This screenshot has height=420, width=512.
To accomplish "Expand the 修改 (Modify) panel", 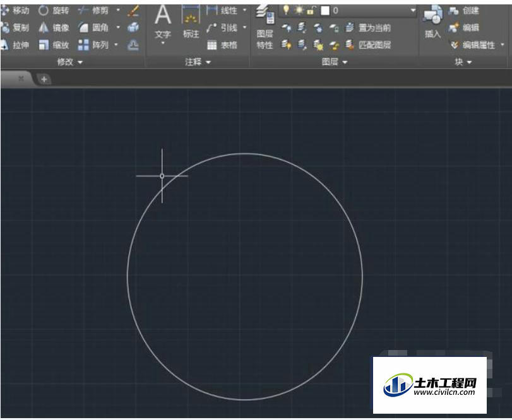I will tap(70, 62).
